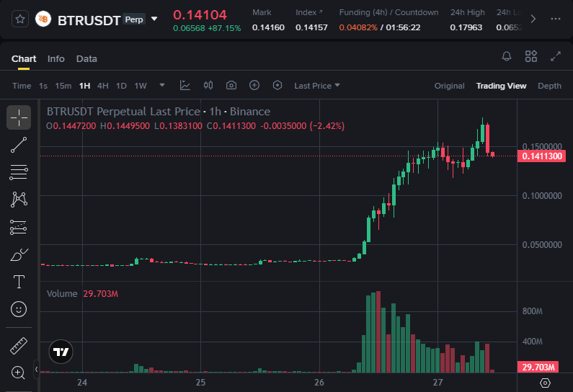The image size is (573, 392).
Task: Select the Fibonacci retracement tool
Action: click(x=19, y=172)
